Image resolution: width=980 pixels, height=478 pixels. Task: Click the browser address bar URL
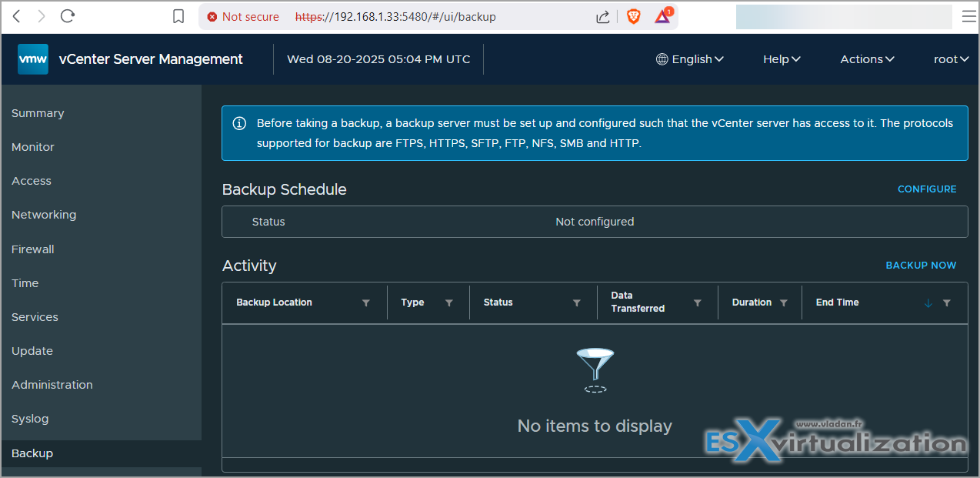click(x=395, y=16)
